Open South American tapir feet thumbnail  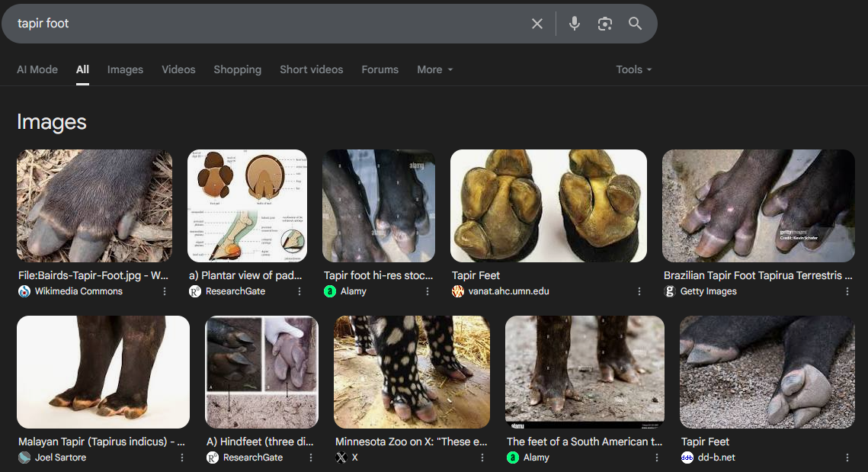click(585, 371)
